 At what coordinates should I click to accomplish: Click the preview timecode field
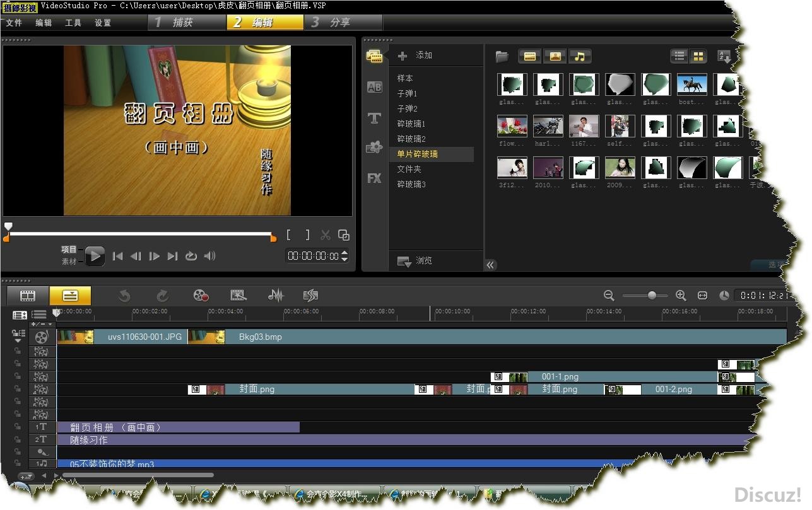click(314, 256)
